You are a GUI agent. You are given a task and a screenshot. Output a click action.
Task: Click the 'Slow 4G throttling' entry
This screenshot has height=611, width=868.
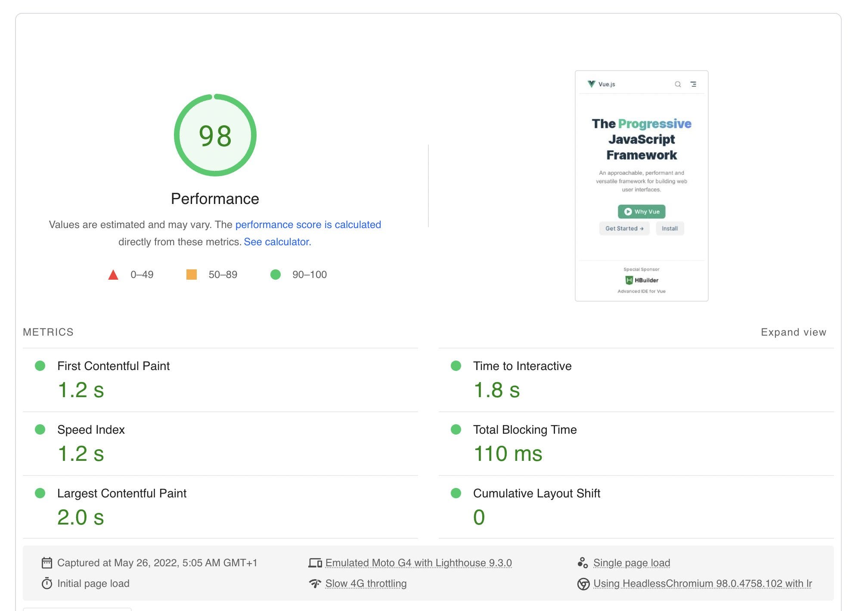point(366,583)
